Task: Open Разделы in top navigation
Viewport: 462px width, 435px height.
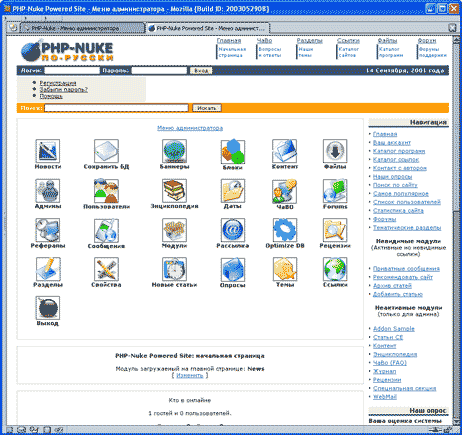Action: coord(310,41)
